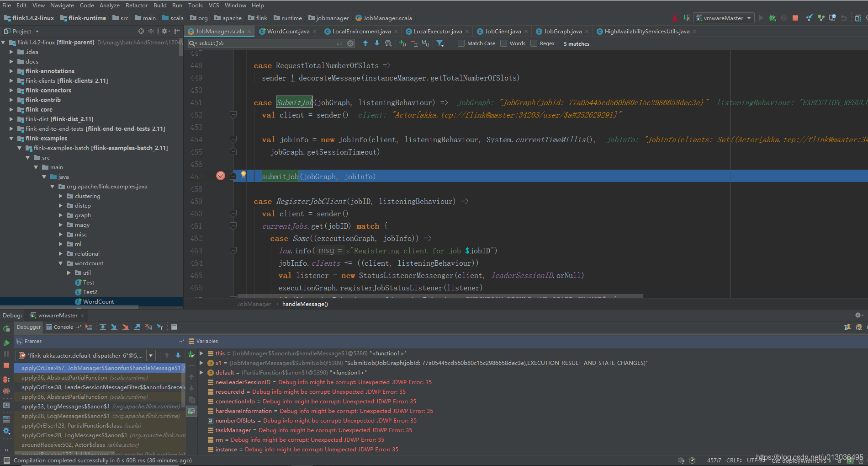Select Test2 class in project tree

86,292
